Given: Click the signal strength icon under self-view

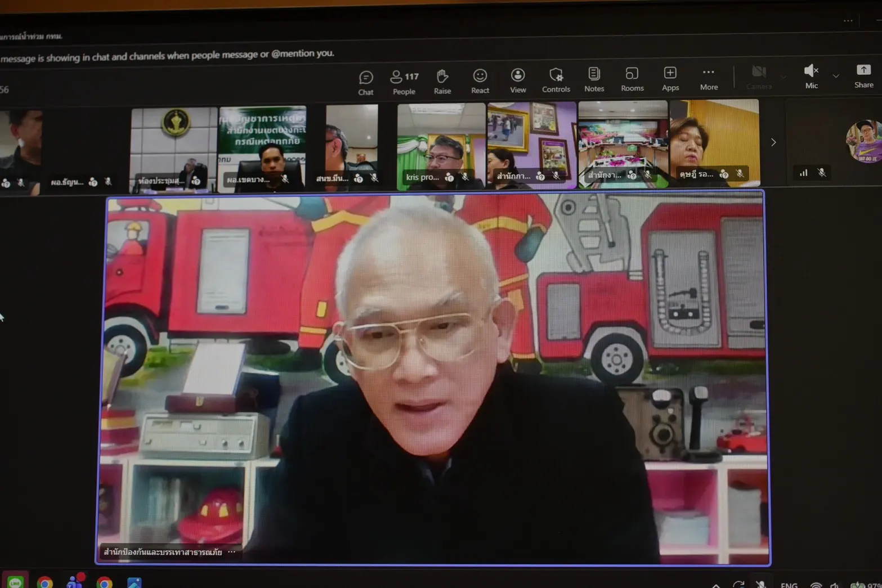Looking at the screenshot, I should pyautogui.click(x=803, y=173).
